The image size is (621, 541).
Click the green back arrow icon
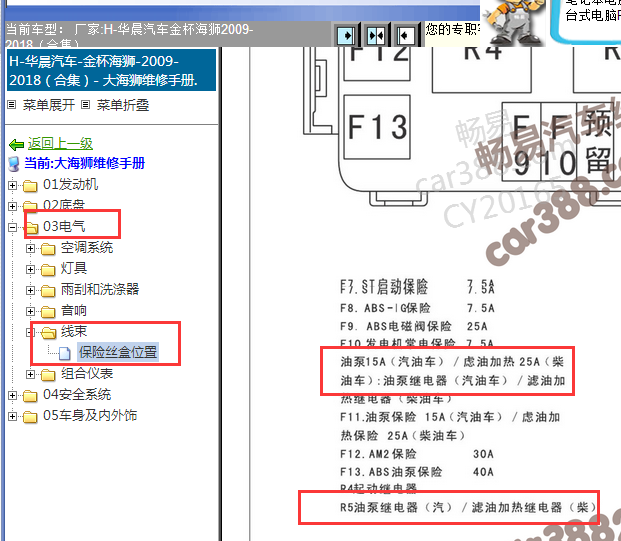pos(16,145)
